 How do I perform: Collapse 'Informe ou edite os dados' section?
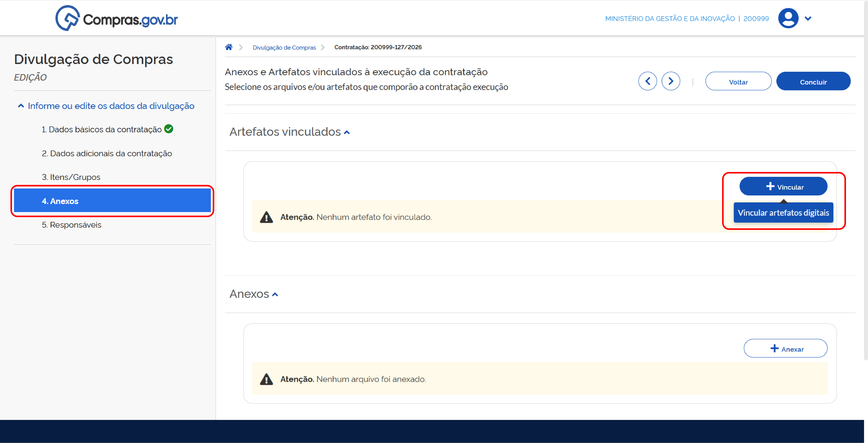(x=106, y=106)
